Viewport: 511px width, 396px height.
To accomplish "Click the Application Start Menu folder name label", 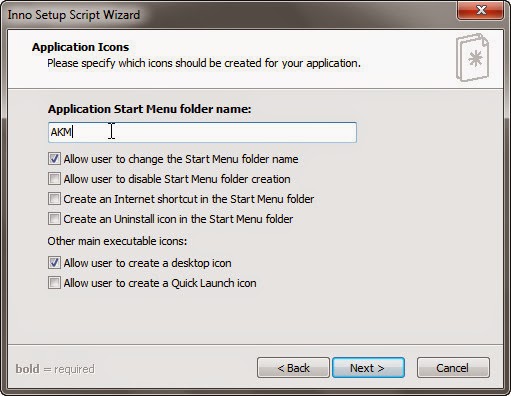I will coord(150,109).
